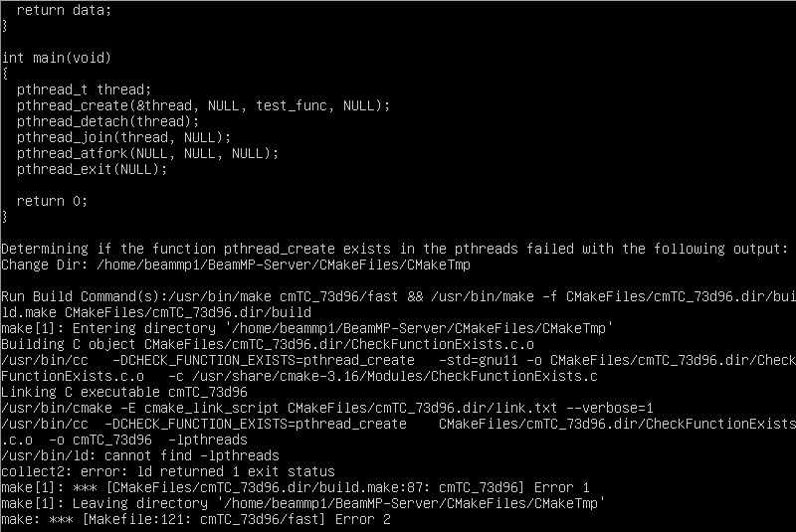The width and height of the screenshot is (796, 532).
Task: Click the 'Determining if the function pthread_create' line
Action: point(394,249)
